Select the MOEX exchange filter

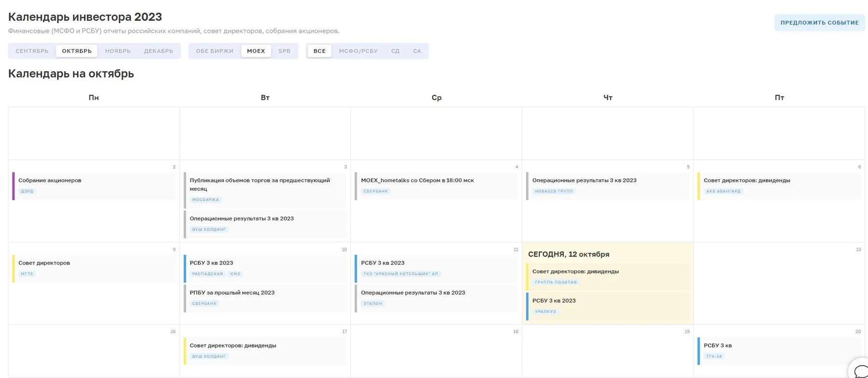(256, 51)
